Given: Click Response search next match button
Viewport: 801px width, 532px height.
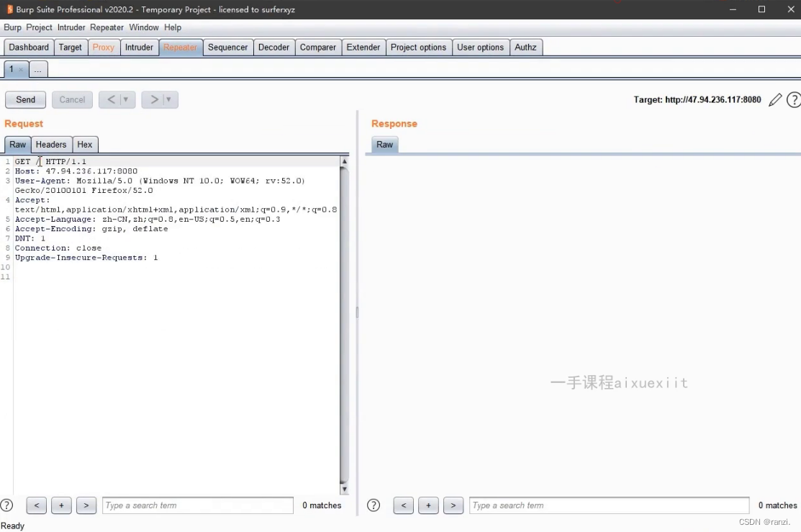Looking at the screenshot, I should click(x=453, y=505).
